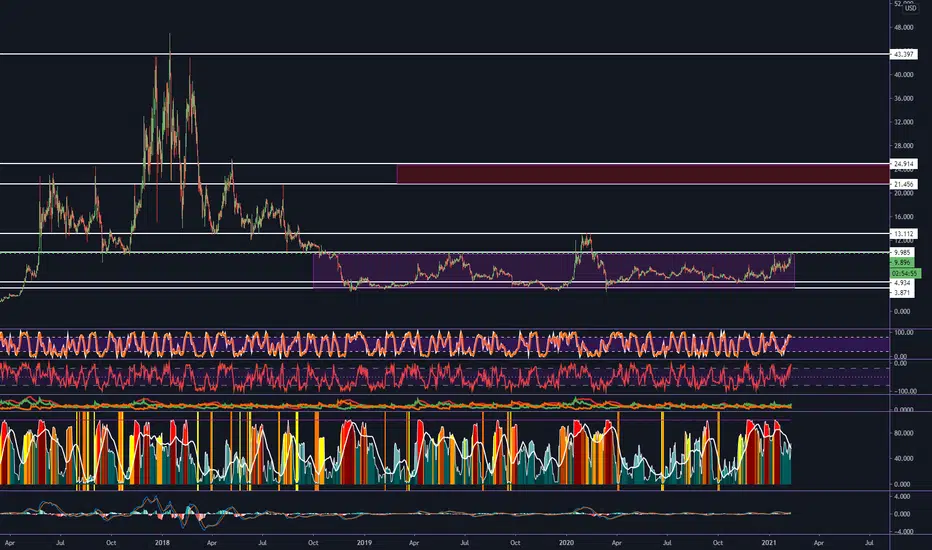Image resolution: width=932 pixels, height=550 pixels.
Task: Click the 80.000 histogram scale label
Action: click(x=903, y=433)
